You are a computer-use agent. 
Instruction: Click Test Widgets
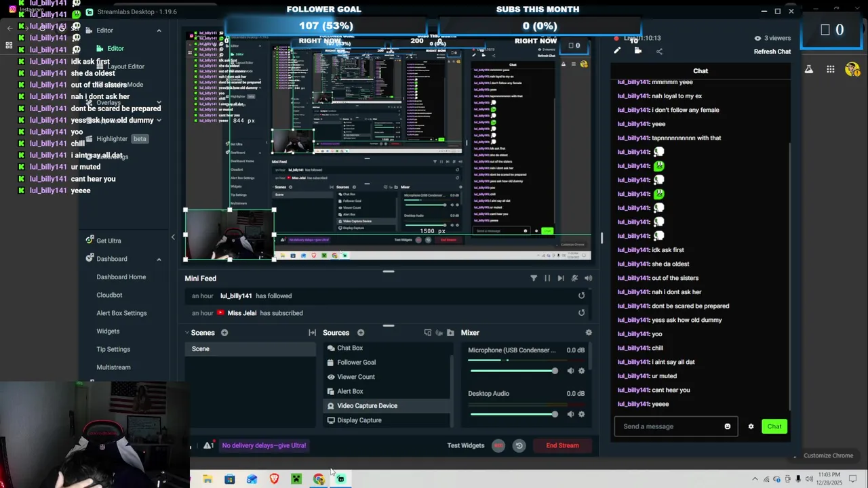466,445
